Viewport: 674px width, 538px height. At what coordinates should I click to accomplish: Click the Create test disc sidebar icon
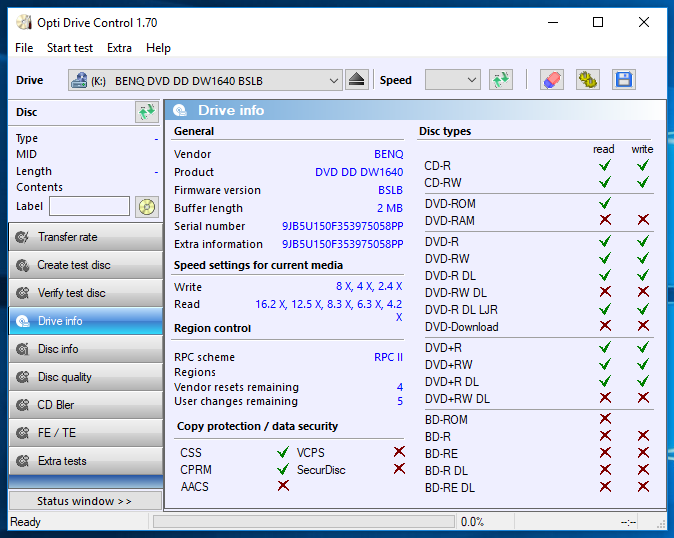click(22, 265)
